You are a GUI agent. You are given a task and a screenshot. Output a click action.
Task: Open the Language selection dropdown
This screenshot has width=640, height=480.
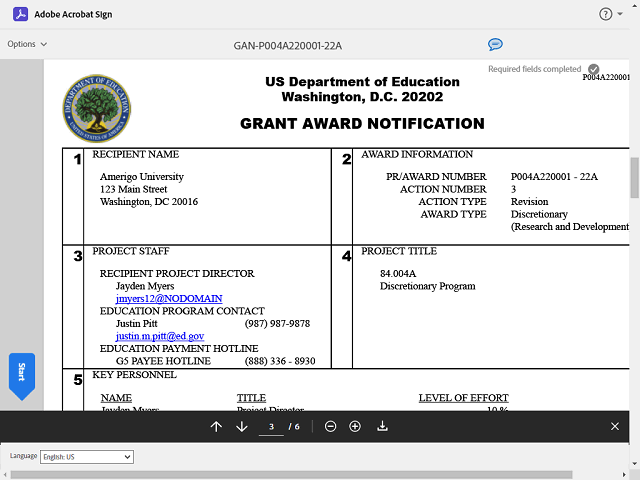pos(86,457)
